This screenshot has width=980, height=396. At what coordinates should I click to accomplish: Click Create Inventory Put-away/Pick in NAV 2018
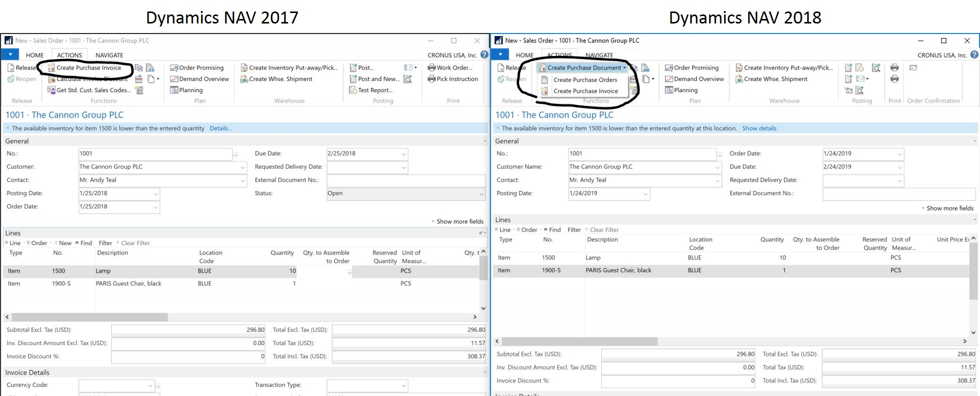pos(784,67)
